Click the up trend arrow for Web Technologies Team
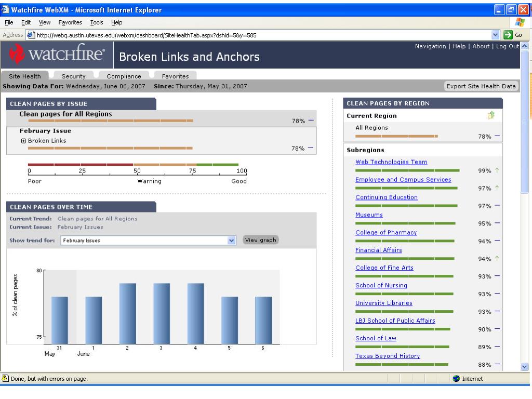The image size is (532, 399). (x=497, y=170)
